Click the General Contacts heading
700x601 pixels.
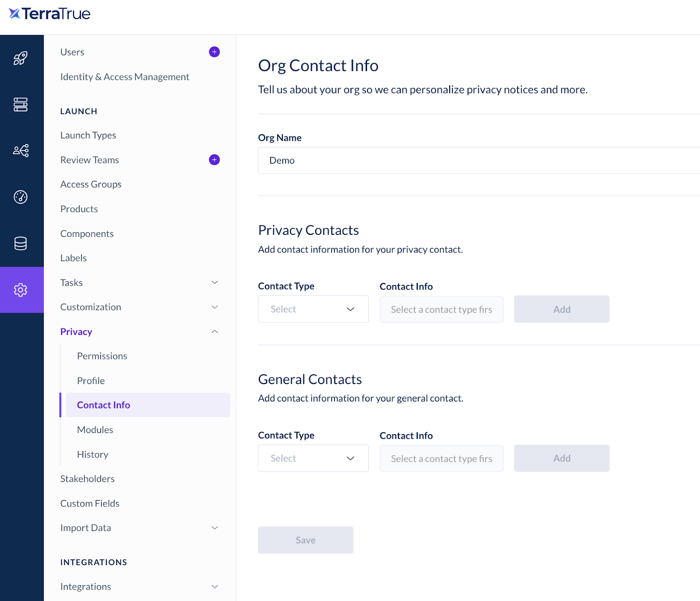(310, 379)
